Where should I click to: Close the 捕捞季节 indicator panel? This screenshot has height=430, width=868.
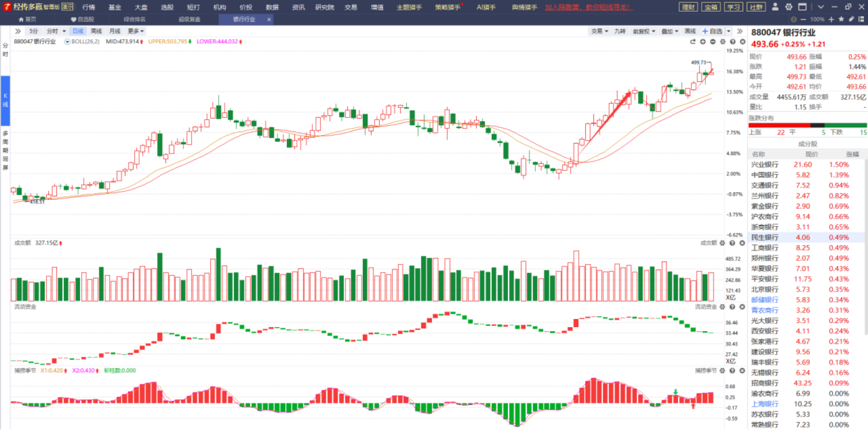tap(741, 370)
